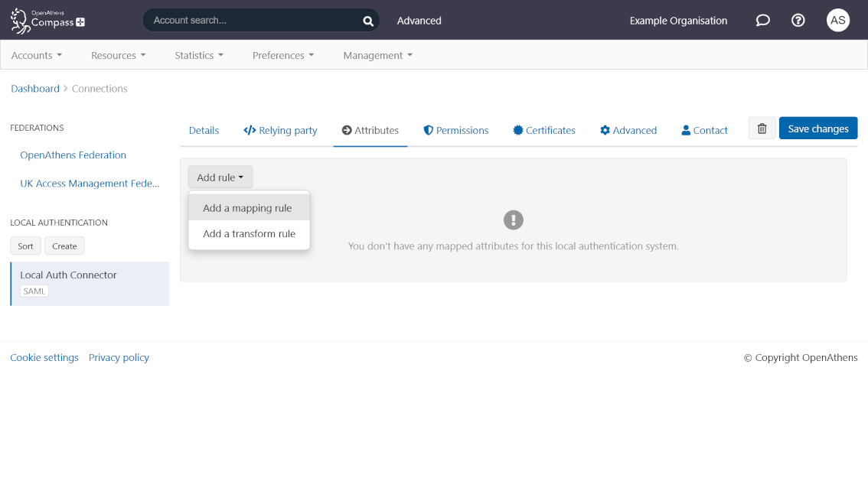
Task: Choose Add a mapping rule
Action: tap(247, 208)
